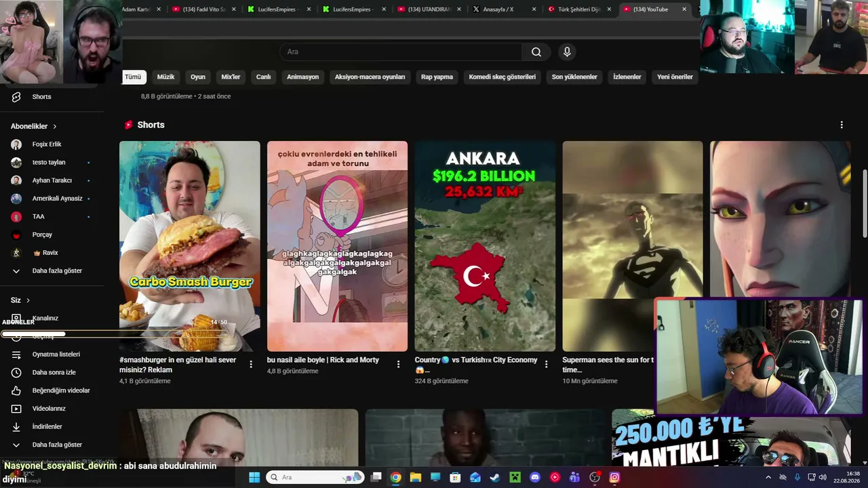Open the Windows Start menu
Viewport: 868px width, 488px height.
[x=254, y=477]
